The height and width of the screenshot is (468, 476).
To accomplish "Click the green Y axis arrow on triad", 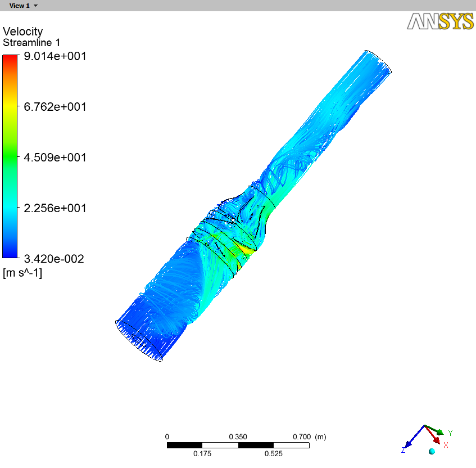I will coord(438,431).
